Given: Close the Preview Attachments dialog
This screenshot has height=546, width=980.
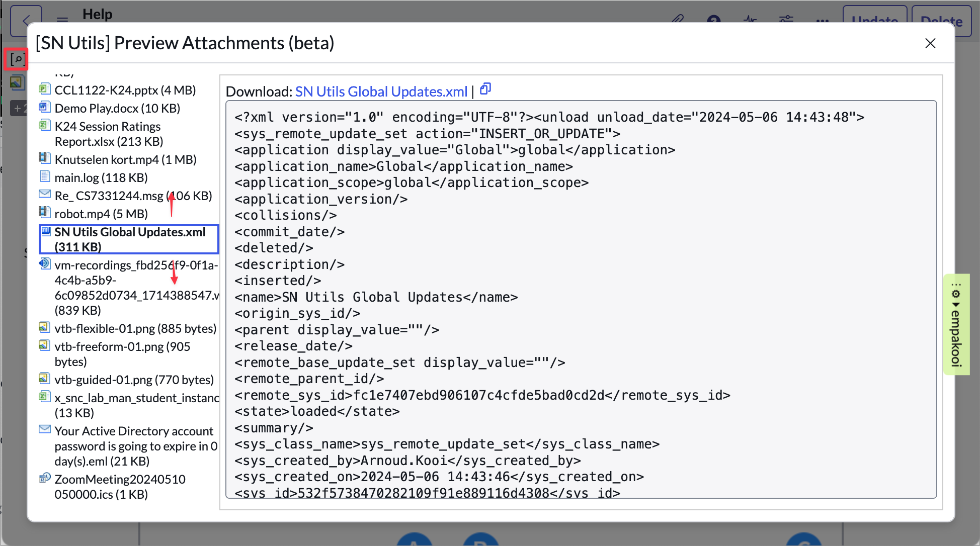Looking at the screenshot, I should [x=930, y=44].
